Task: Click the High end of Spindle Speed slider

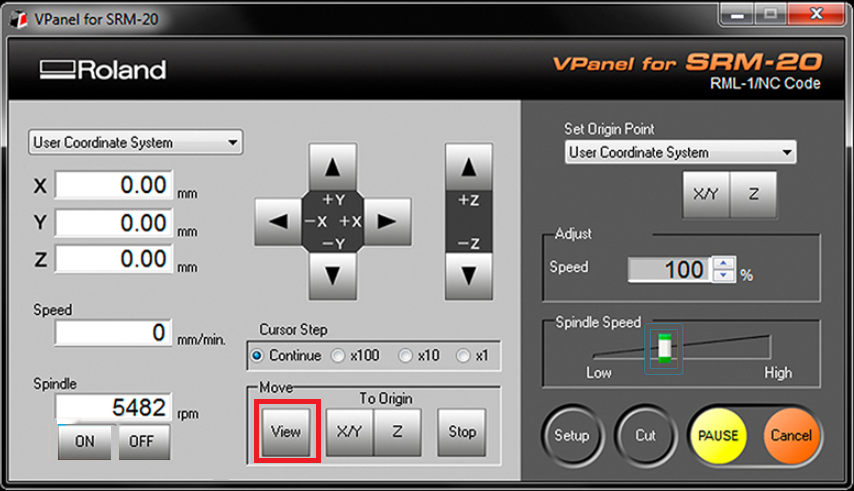Action: point(778,373)
